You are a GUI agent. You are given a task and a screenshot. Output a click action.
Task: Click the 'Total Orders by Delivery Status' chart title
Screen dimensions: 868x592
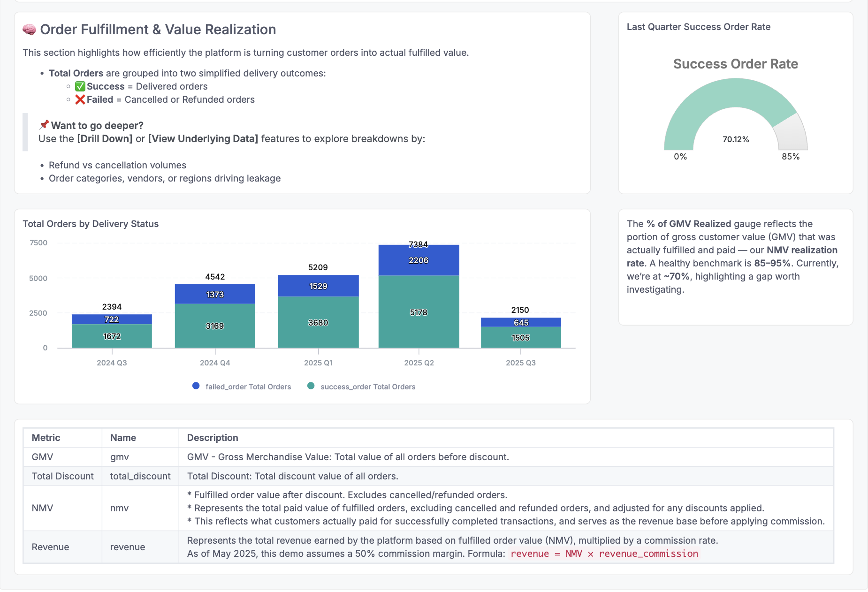[91, 224]
